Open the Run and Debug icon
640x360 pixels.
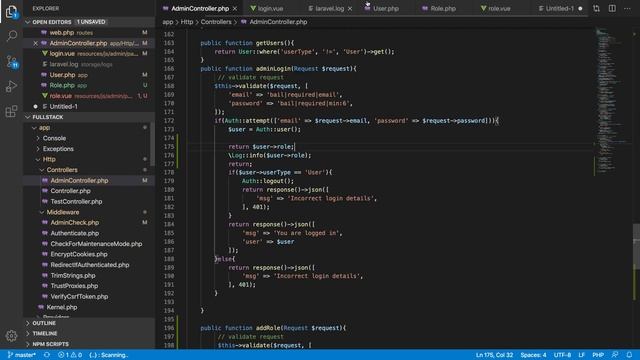(x=11, y=87)
